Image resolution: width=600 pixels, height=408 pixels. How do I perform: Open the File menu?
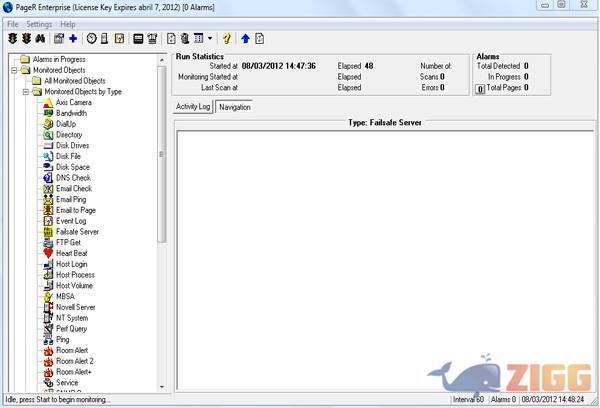point(13,24)
